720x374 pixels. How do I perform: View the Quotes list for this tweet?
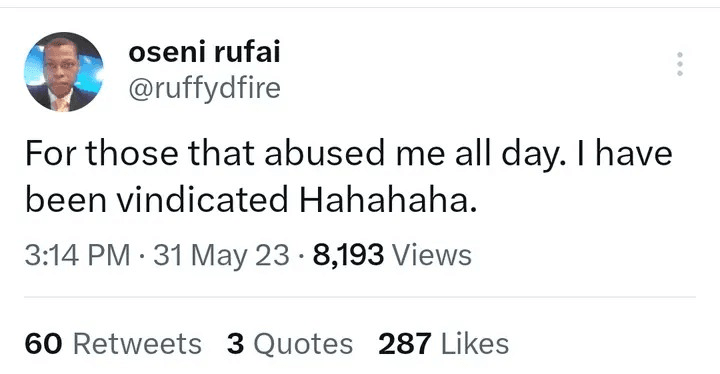(x=303, y=344)
